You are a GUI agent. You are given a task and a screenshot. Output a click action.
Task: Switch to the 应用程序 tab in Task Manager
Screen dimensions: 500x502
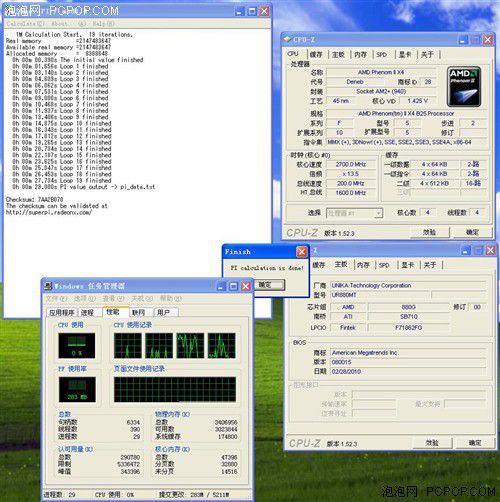(x=62, y=313)
